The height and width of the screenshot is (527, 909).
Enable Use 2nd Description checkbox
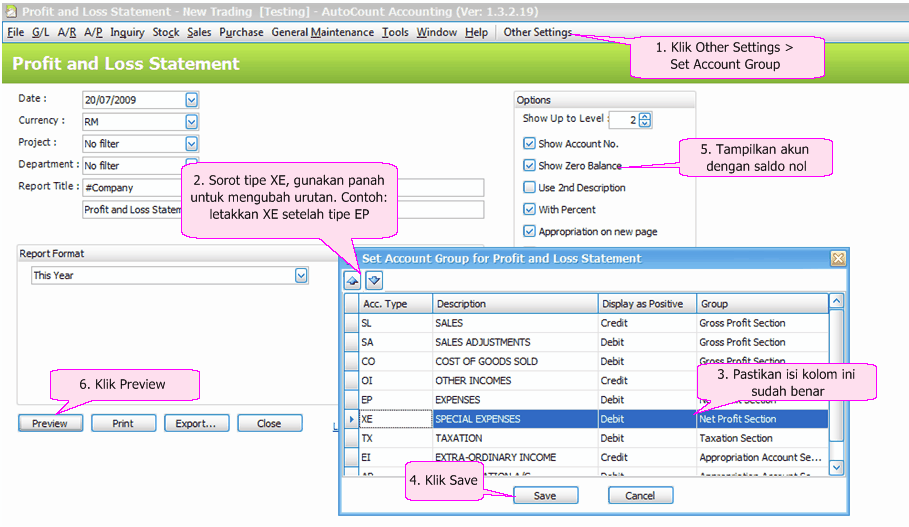point(529,188)
